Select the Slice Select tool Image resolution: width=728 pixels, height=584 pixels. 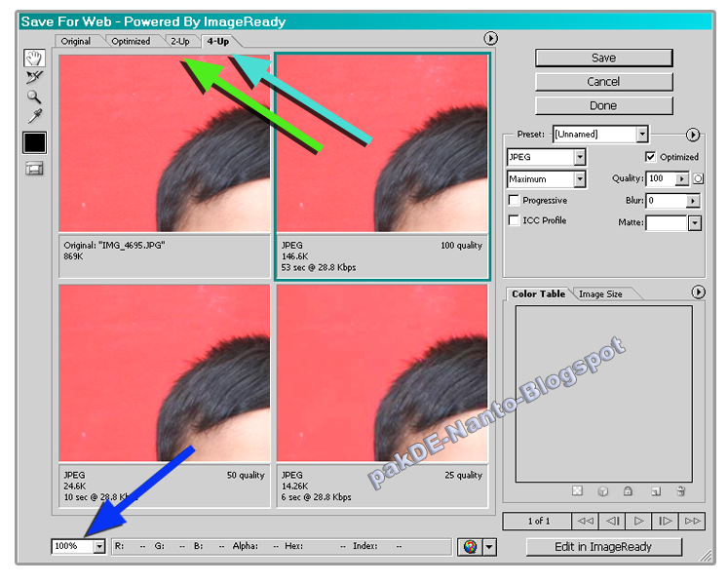[x=34, y=77]
